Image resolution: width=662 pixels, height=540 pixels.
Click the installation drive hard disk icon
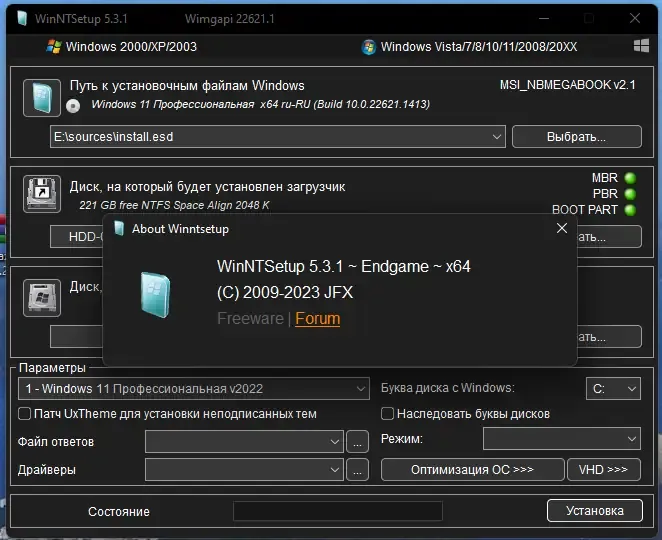[42, 298]
